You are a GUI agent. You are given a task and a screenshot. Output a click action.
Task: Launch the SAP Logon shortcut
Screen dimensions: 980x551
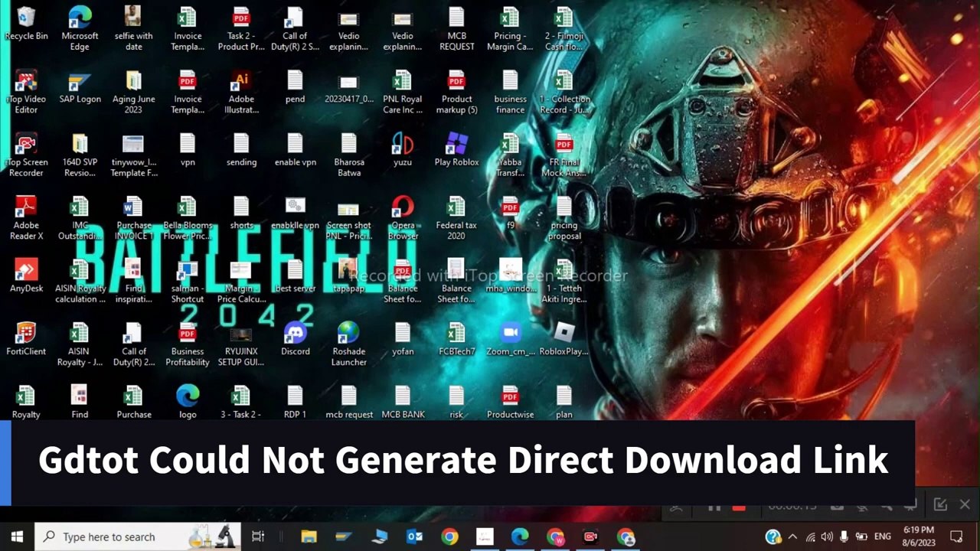80,86
